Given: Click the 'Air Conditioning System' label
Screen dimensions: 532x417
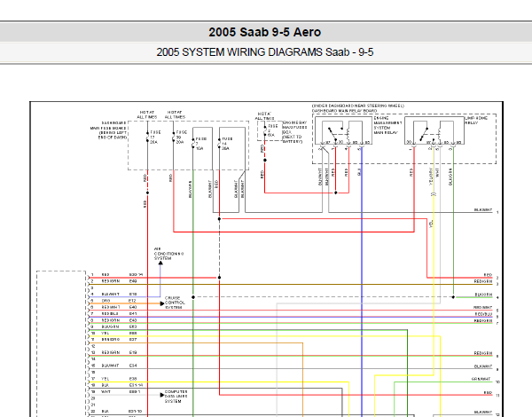Looking at the screenshot, I should point(168,254).
